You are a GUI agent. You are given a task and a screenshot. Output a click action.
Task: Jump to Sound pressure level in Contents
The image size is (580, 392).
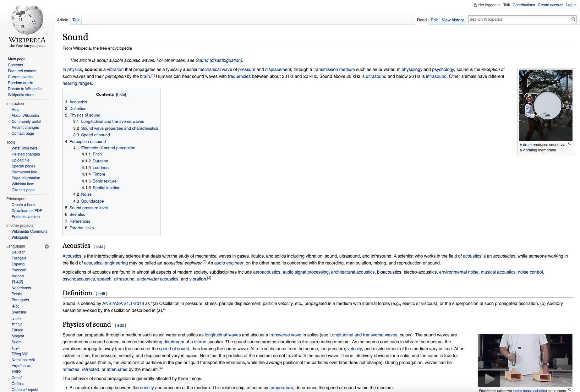pyautogui.click(x=89, y=208)
